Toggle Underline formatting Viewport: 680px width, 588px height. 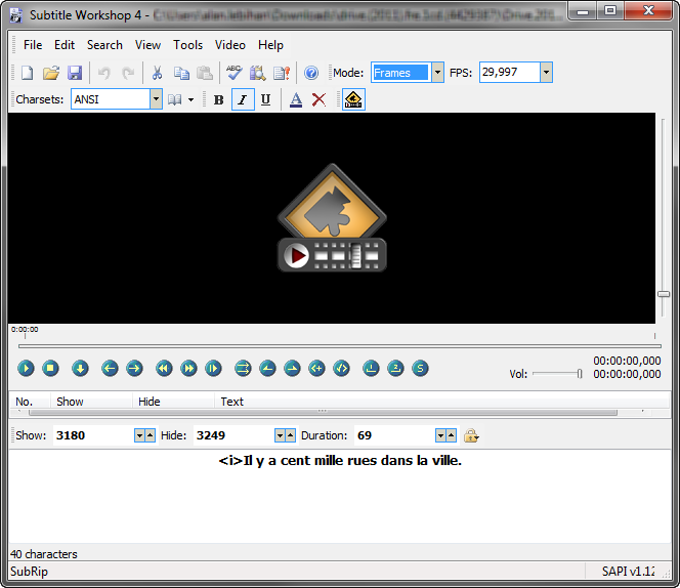click(266, 100)
